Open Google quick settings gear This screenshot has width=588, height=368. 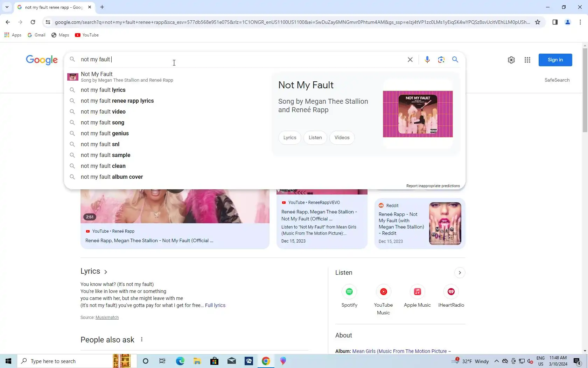[511, 60]
